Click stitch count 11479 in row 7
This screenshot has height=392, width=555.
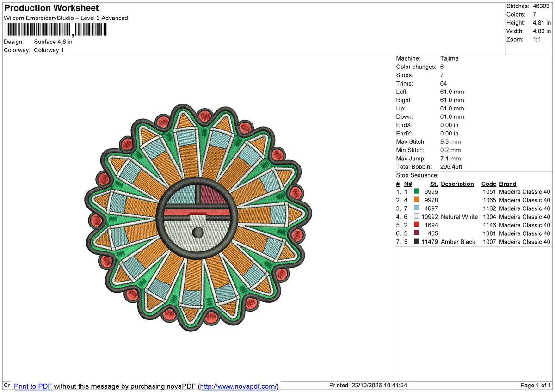(430, 242)
